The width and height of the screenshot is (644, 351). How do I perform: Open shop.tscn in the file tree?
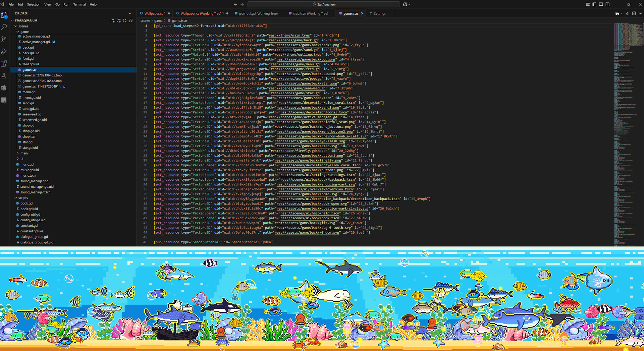[x=29, y=136]
